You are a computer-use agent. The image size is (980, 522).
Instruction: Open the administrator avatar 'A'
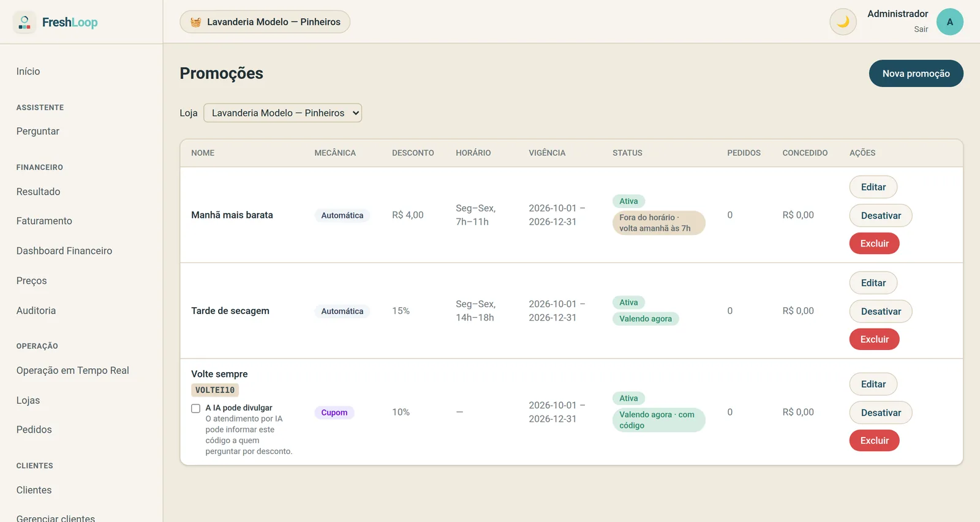tap(949, 22)
